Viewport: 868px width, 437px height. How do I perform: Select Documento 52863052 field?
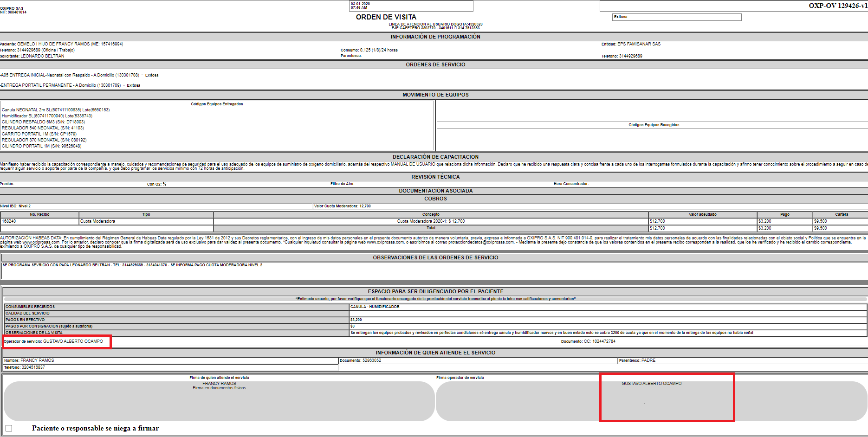478,360
